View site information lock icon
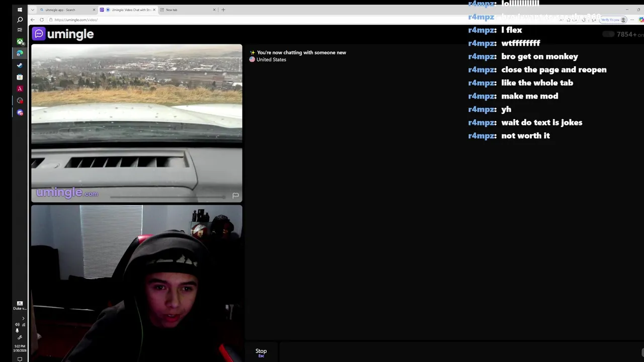Viewport: 644px width, 362px height. pyautogui.click(x=51, y=20)
